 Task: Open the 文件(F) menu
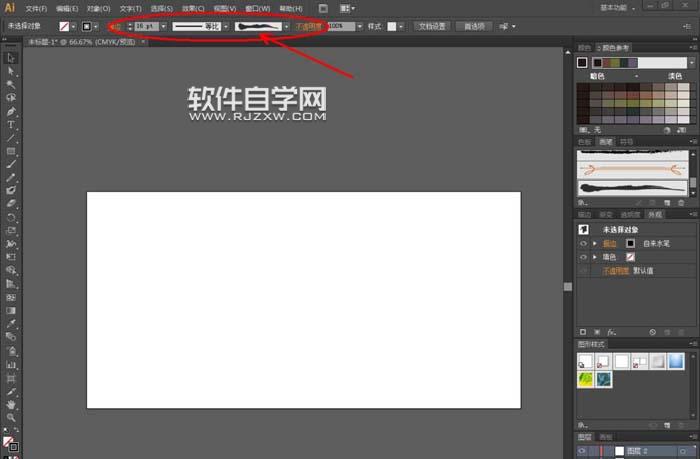point(36,8)
